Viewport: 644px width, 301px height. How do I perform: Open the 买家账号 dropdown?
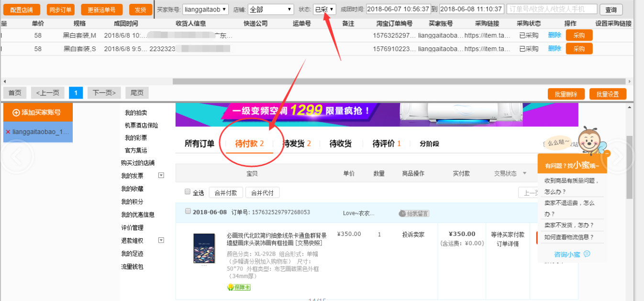(206, 9)
